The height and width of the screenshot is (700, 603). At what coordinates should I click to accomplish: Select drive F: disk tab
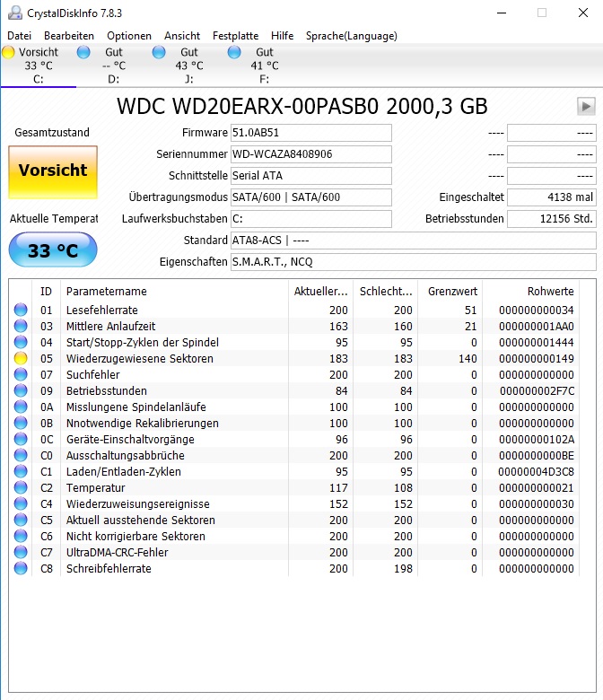pos(264,66)
